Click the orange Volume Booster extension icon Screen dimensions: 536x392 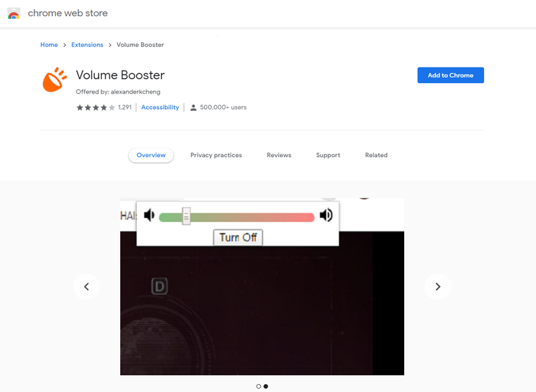coord(55,80)
